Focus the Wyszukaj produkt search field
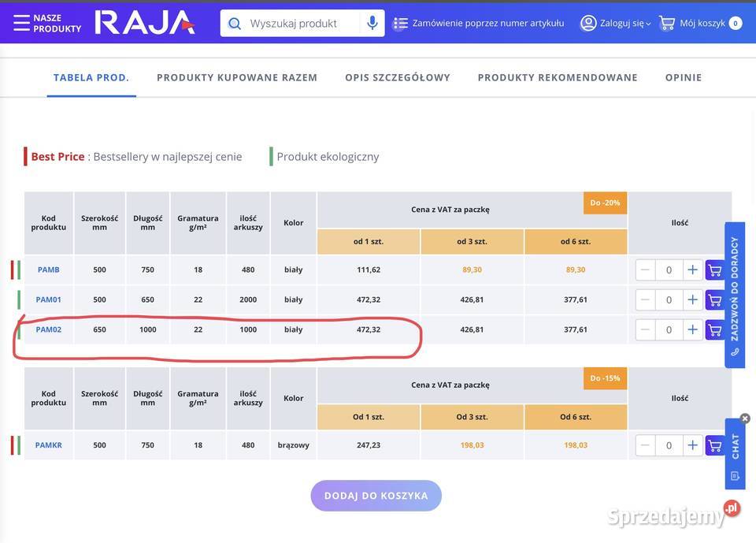The image size is (756, 543). click(299, 24)
